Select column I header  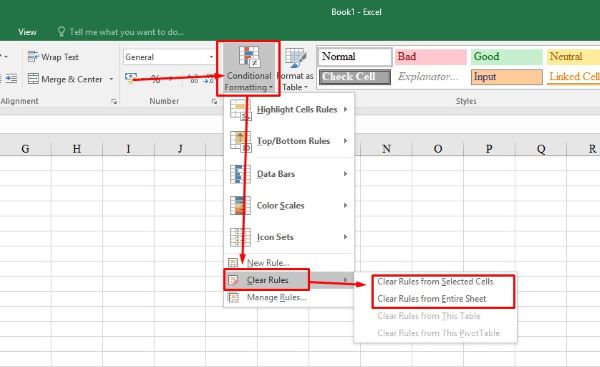(x=128, y=148)
